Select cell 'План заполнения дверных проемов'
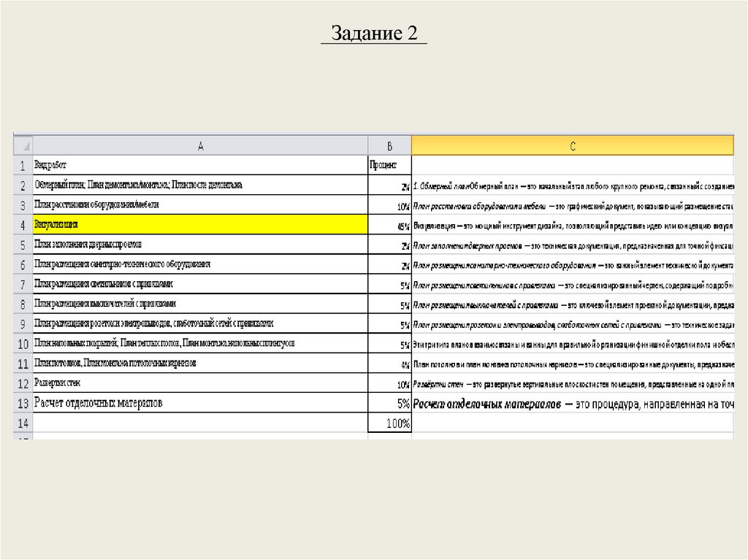The image size is (748, 560). pos(200,245)
